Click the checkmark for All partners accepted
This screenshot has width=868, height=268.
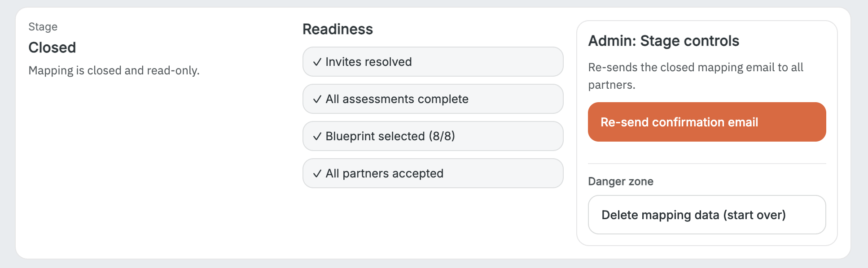[317, 173]
